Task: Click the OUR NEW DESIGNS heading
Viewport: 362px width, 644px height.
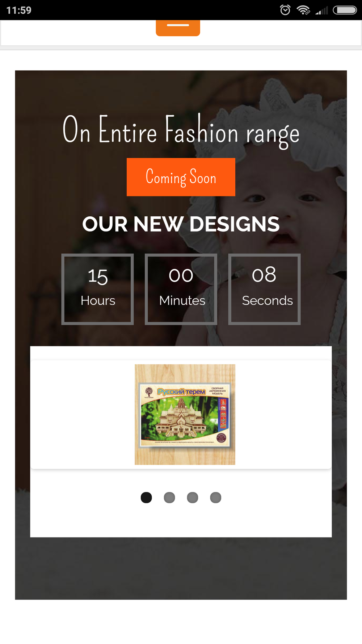Action: 181,224
